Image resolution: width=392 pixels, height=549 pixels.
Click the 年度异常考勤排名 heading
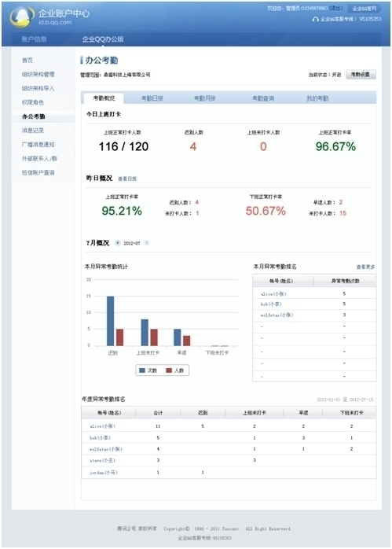[104, 400]
